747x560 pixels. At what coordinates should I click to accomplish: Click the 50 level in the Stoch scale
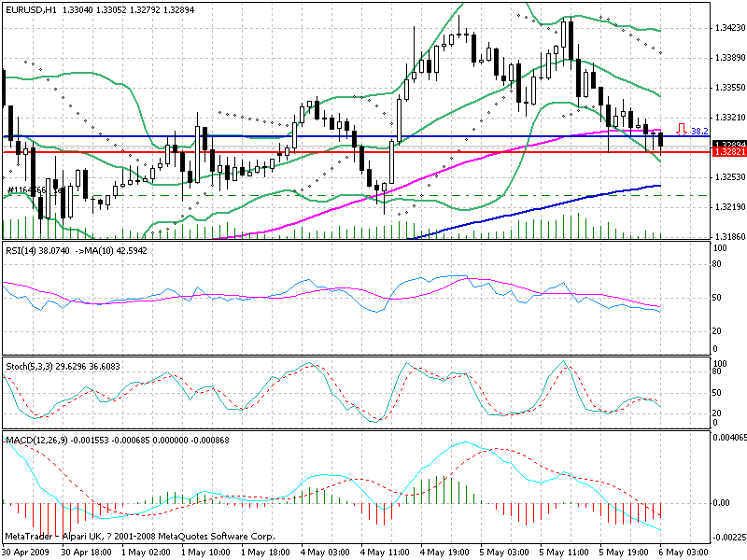pos(717,393)
